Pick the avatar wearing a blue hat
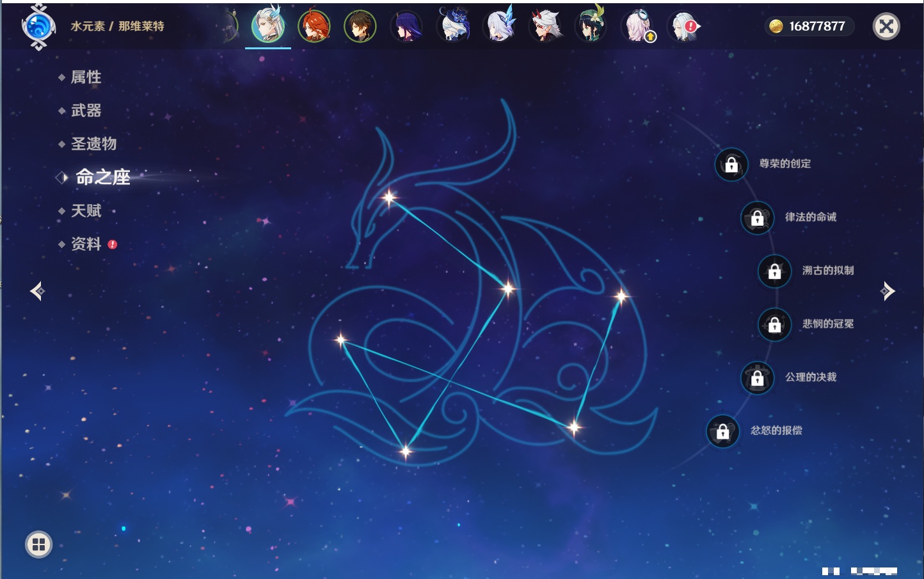This screenshot has width=924, height=579. tap(453, 26)
